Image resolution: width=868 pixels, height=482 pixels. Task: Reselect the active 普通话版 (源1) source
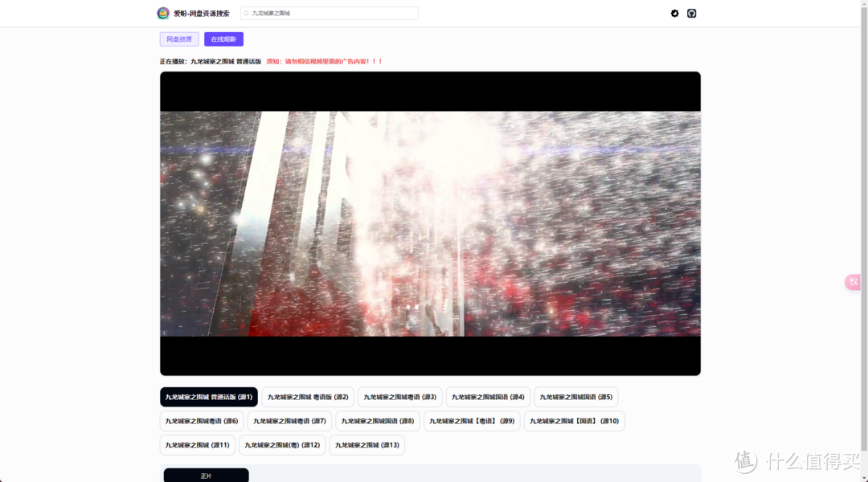(207, 396)
